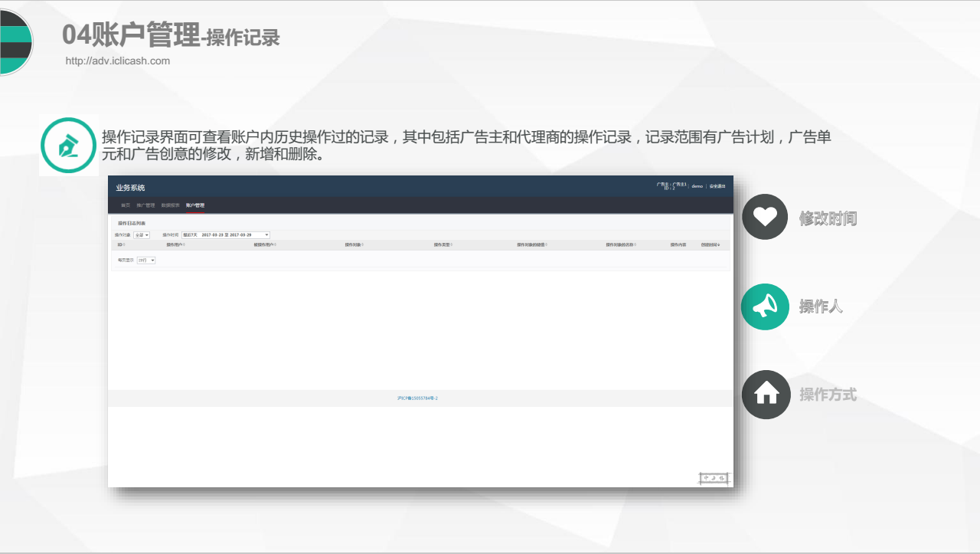
Task: Open the 操作对象 dropdown showing 全部
Action: (141, 234)
